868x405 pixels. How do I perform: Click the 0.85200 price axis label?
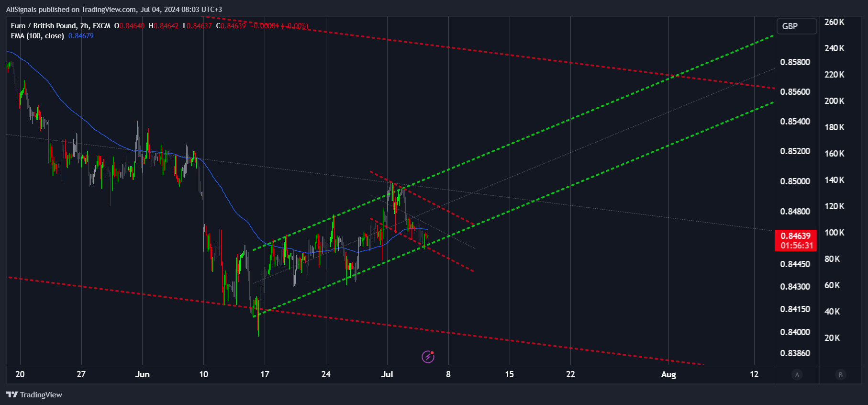pyautogui.click(x=795, y=151)
